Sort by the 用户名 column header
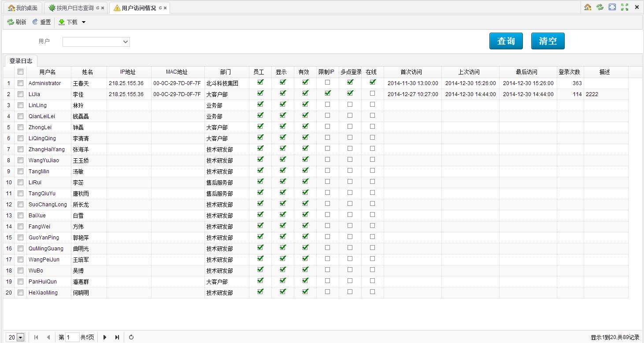644x343 pixels. pos(48,72)
